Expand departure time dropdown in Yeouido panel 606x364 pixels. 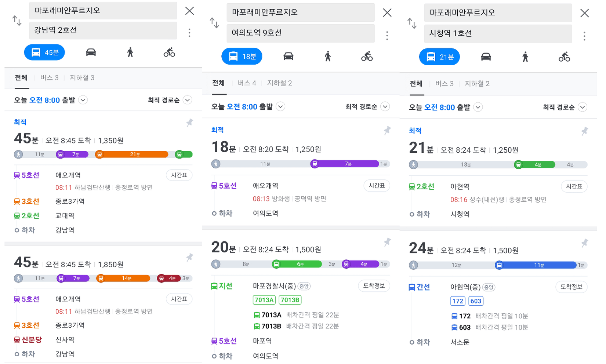coord(281,107)
